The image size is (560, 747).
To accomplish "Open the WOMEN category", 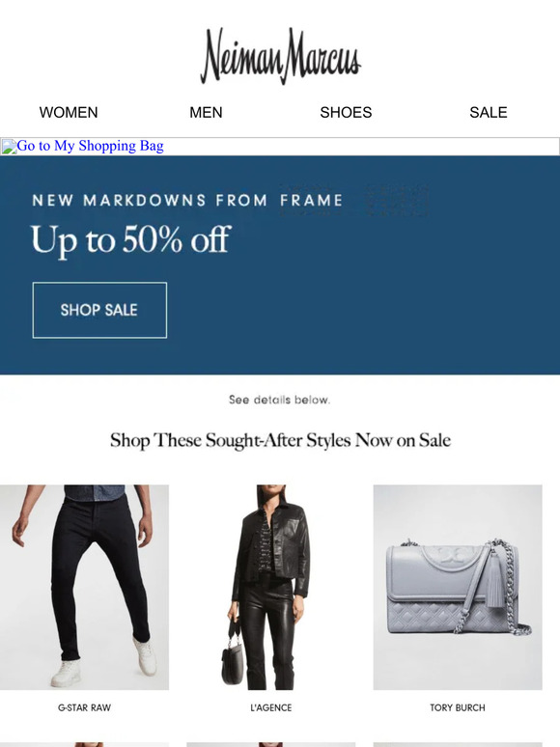I will [x=69, y=112].
